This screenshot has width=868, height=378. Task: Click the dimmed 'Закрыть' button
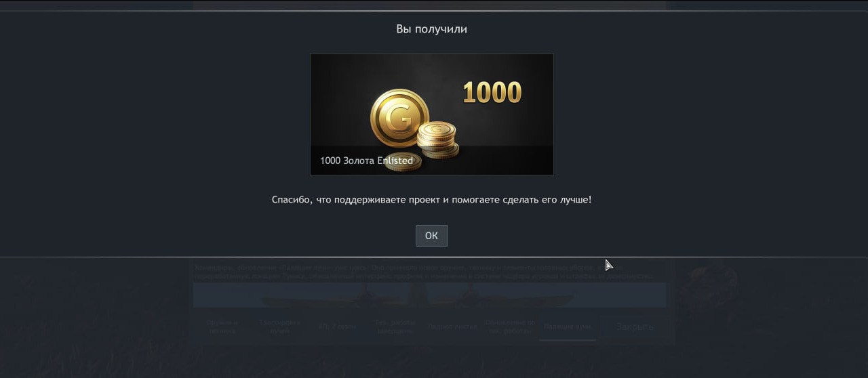tap(635, 327)
